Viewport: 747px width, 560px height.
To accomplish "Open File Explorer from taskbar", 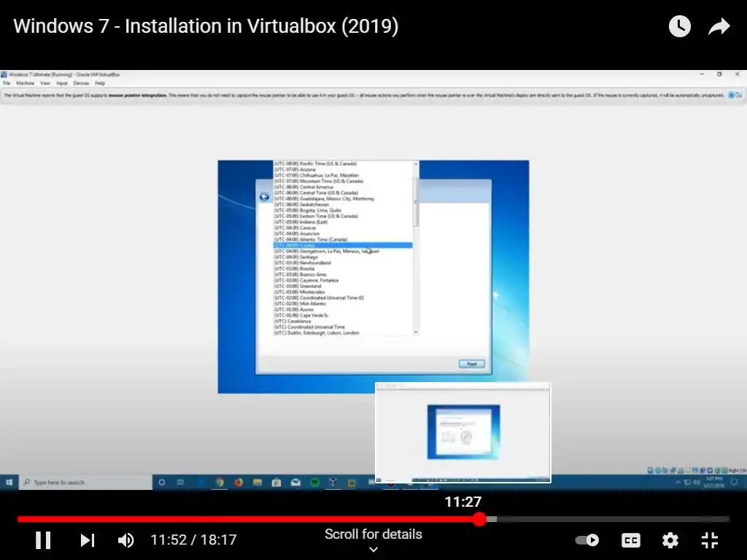I will (x=258, y=483).
